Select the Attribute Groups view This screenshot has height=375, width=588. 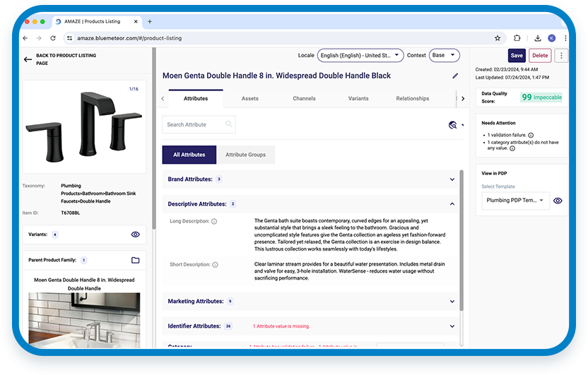point(246,155)
